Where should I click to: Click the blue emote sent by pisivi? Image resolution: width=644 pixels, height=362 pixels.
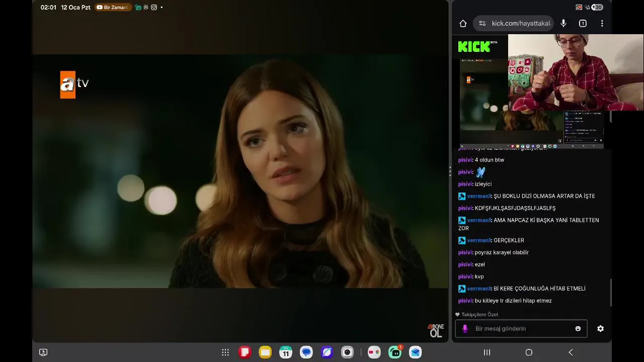480,172
